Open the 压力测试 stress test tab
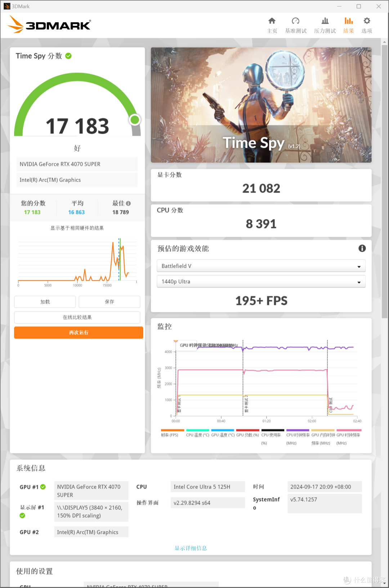The width and height of the screenshot is (389, 588). [x=325, y=25]
